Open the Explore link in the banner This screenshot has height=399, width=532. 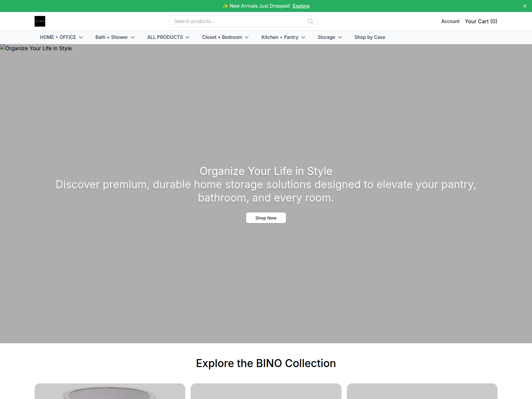point(301,6)
